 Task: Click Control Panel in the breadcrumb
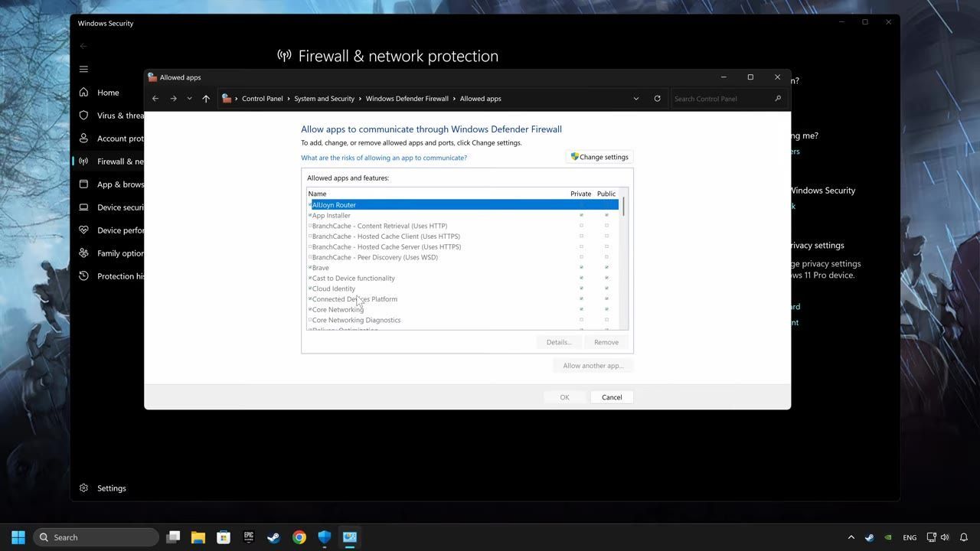[263, 99]
